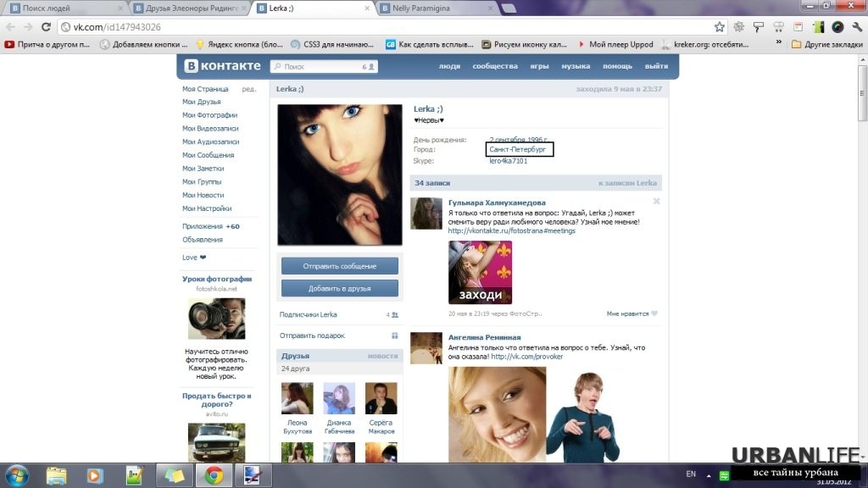The height and width of the screenshot is (488, 868).
Task: Open Мои Аудиозаписи in sidebar
Action: [211, 141]
